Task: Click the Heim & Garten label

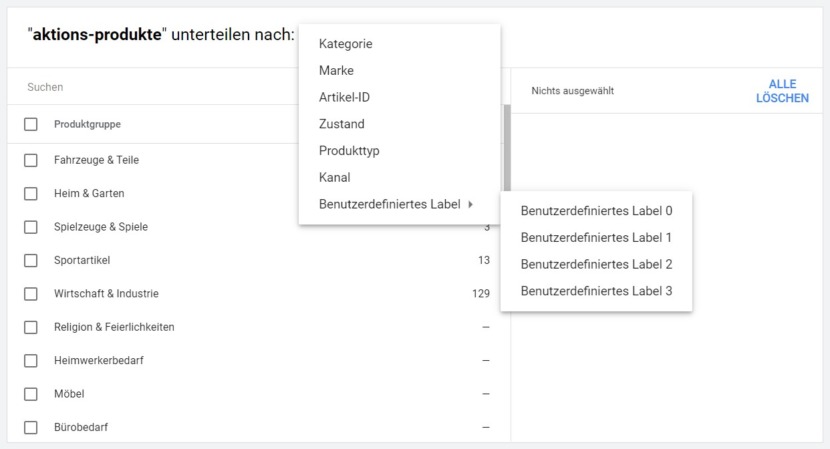Action: (x=89, y=194)
